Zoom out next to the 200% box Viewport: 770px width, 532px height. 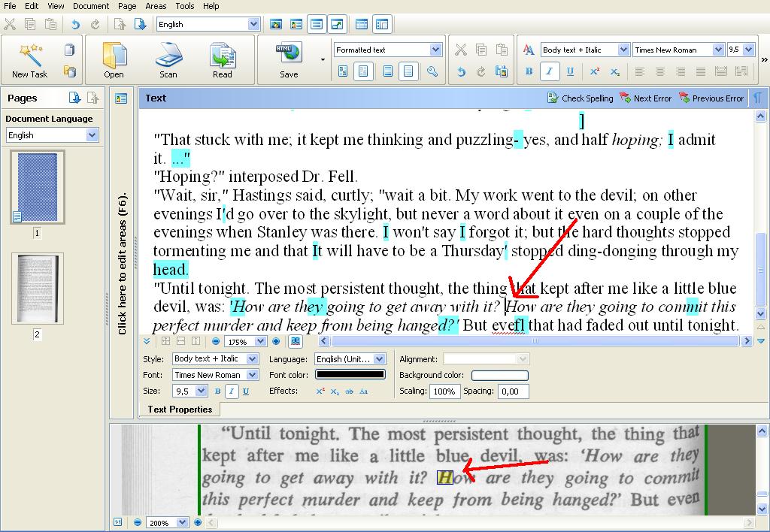coord(138,523)
